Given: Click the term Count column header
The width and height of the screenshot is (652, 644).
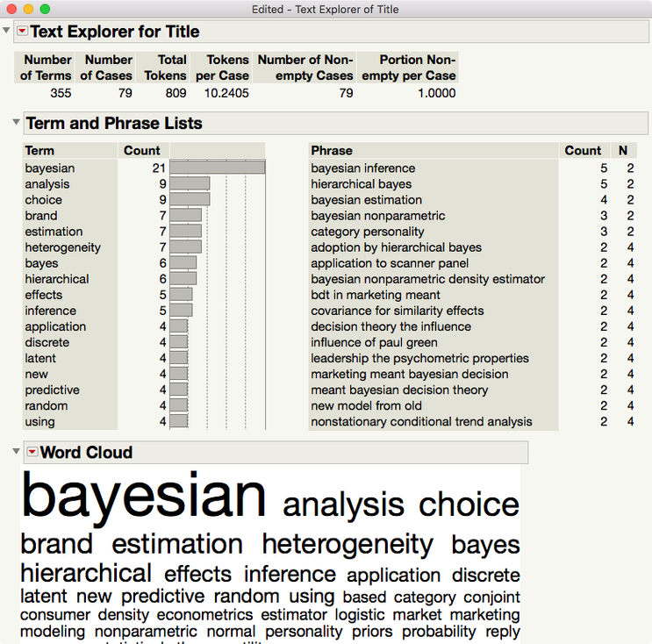Looking at the screenshot, I should tap(141, 151).
